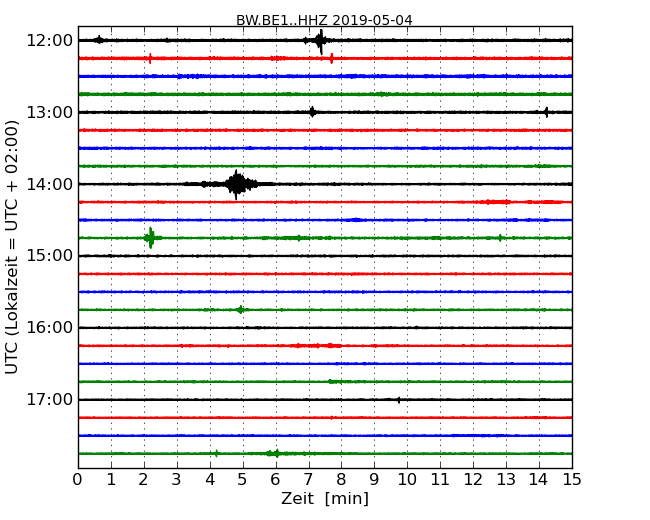Screen dimensions: 650x520
Task: Click the x-axis tick label 11
Action: click(440, 480)
